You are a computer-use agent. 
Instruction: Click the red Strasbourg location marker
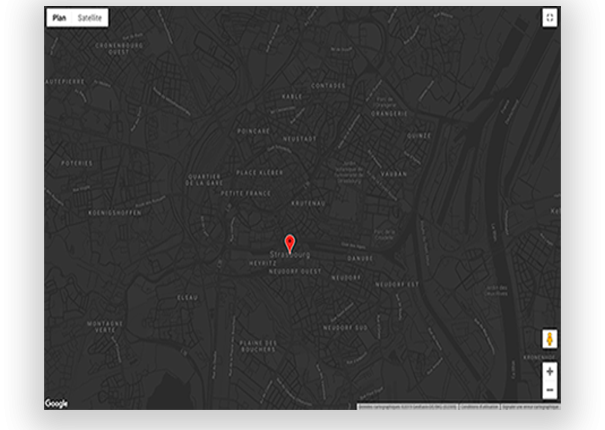pyautogui.click(x=290, y=244)
